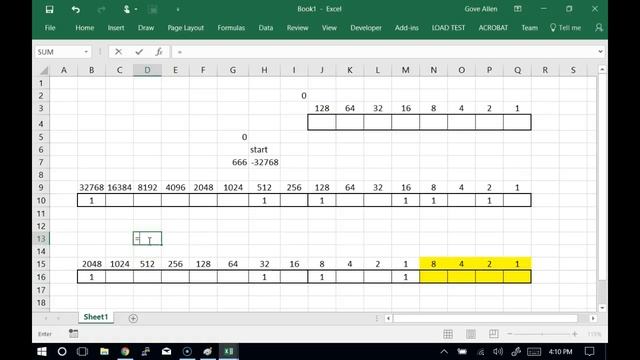Cancel the formula entry with X
This screenshot has height=360, width=640.
(118, 52)
